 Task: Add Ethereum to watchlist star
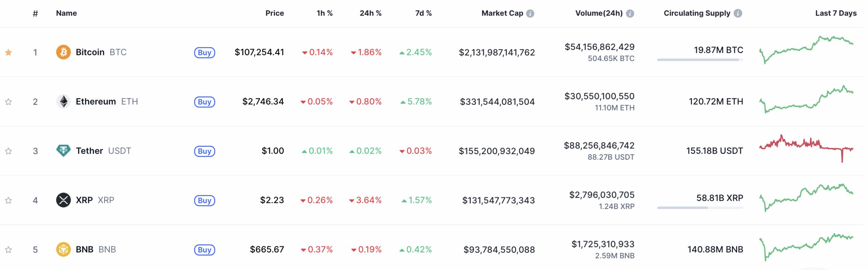8,101
